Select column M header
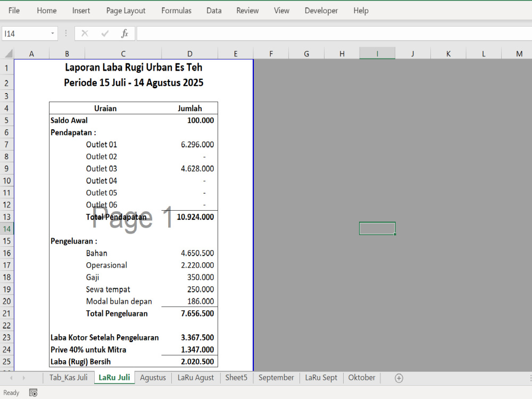Image resolution: width=532 pixels, height=399 pixels. (517, 54)
